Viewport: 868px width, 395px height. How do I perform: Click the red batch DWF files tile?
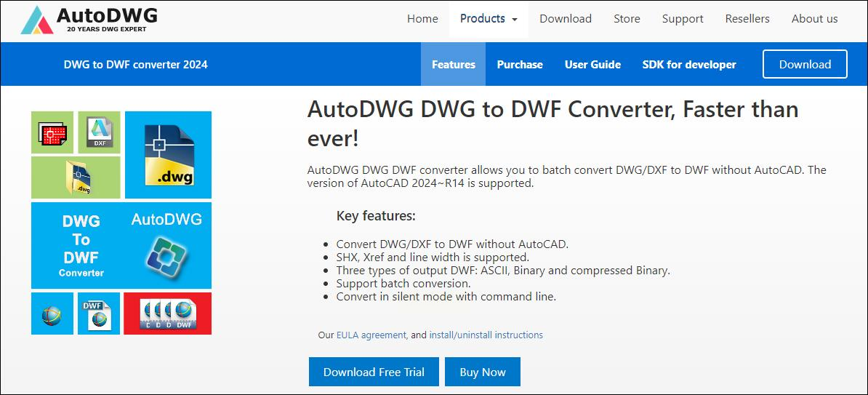[168, 314]
